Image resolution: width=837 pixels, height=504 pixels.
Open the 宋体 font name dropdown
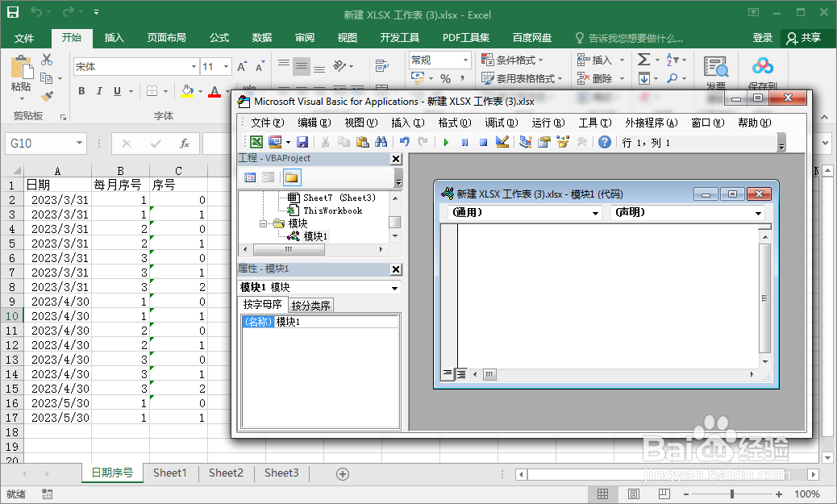pos(194,67)
